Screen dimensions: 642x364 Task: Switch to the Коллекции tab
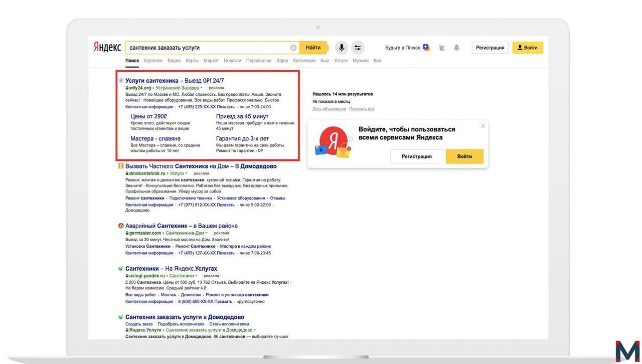tap(304, 61)
